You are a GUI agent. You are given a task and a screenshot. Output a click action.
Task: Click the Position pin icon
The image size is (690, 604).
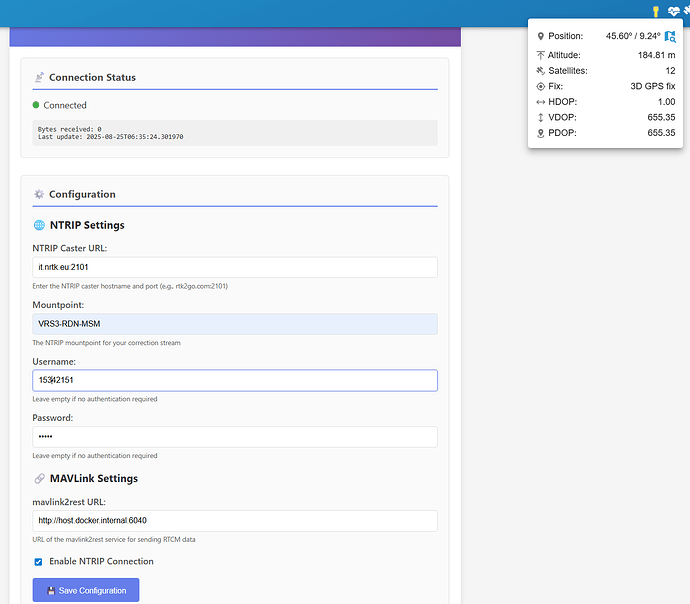coord(541,37)
